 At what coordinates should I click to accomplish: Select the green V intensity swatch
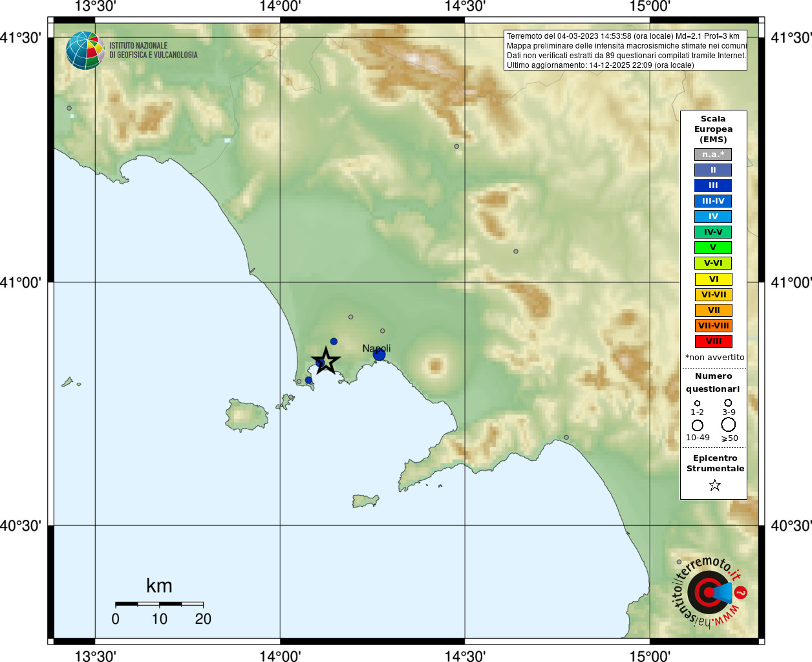pyautogui.click(x=713, y=248)
